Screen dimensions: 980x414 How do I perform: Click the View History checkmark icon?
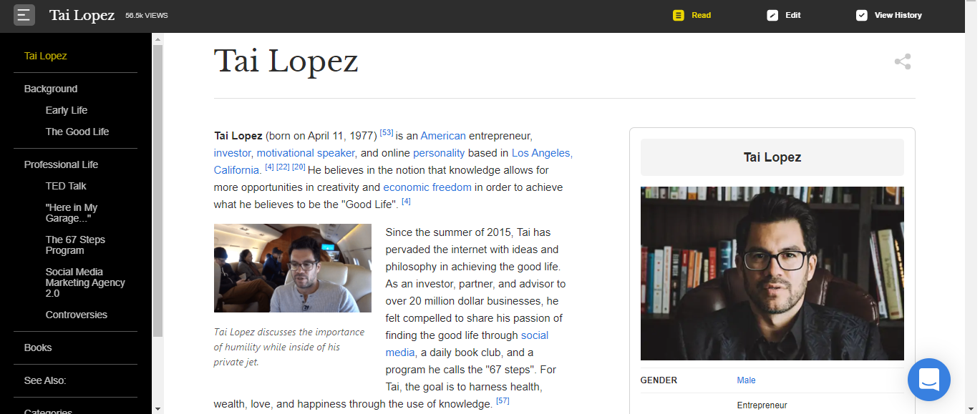861,14
